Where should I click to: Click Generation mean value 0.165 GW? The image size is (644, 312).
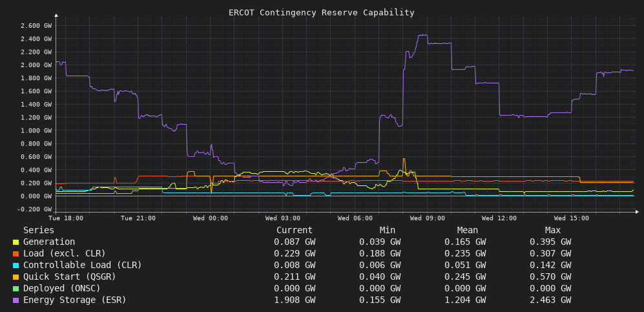click(465, 242)
